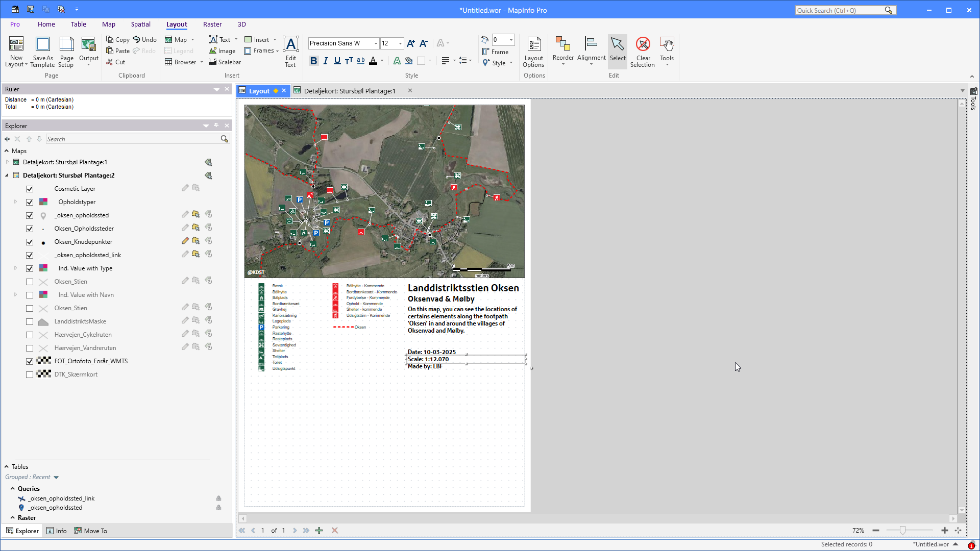Click the Reorder icon

(563, 51)
